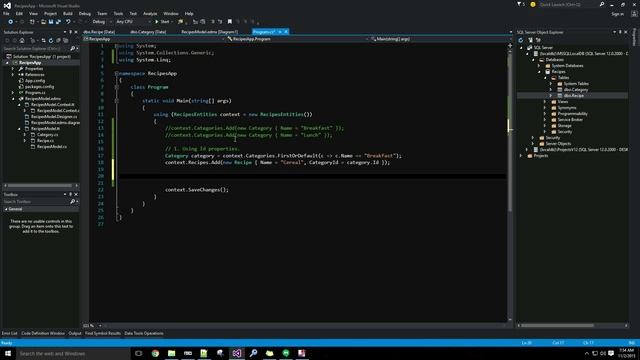The height and width of the screenshot is (360, 640).
Task: Open the Analyze menu
Action: coord(150,13)
